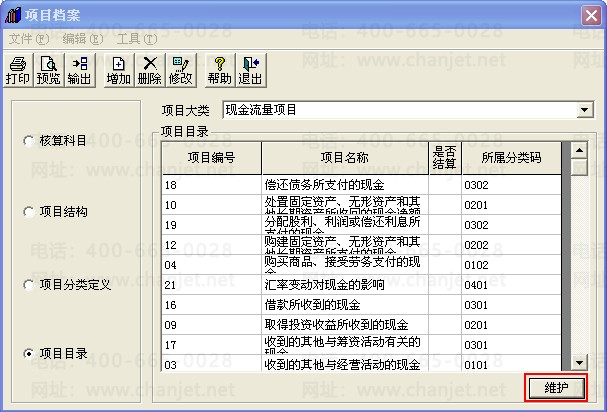Click the 是否结算 column header
Viewport: 607px width, 412px height.
(445, 158)
